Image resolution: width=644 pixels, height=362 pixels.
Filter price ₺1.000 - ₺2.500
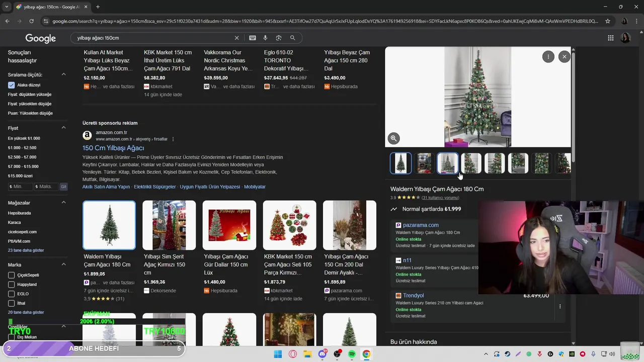[22, 148]
